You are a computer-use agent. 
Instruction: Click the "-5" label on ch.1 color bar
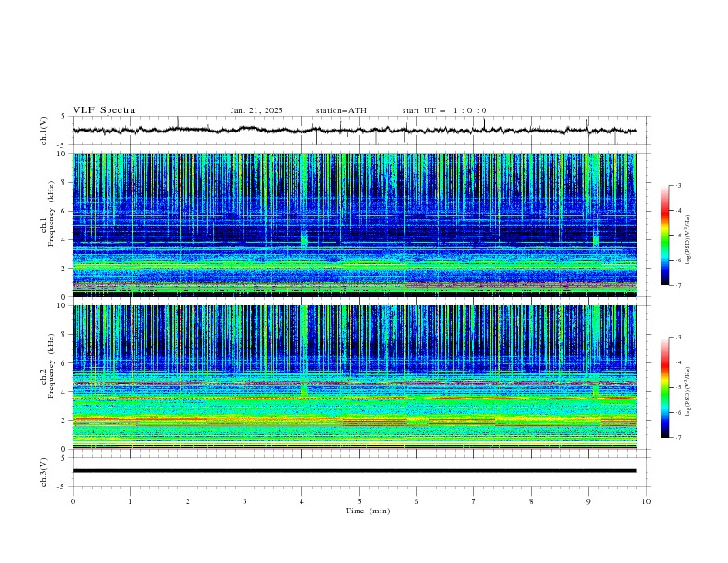678,236
